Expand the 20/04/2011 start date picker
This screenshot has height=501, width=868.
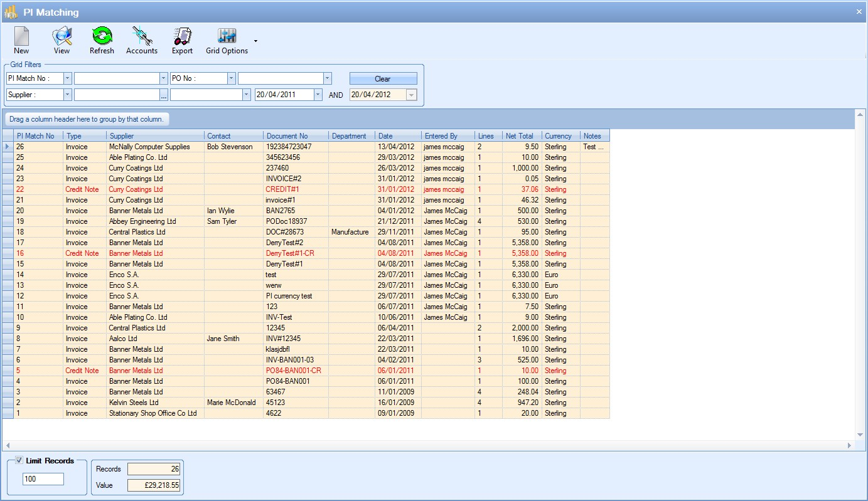point(318,95)
